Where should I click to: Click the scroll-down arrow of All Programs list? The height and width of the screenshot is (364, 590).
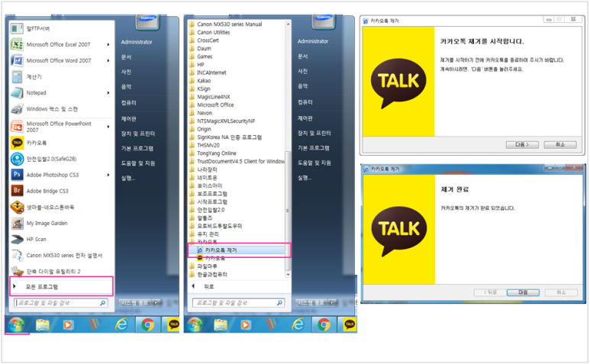point(289,275)
